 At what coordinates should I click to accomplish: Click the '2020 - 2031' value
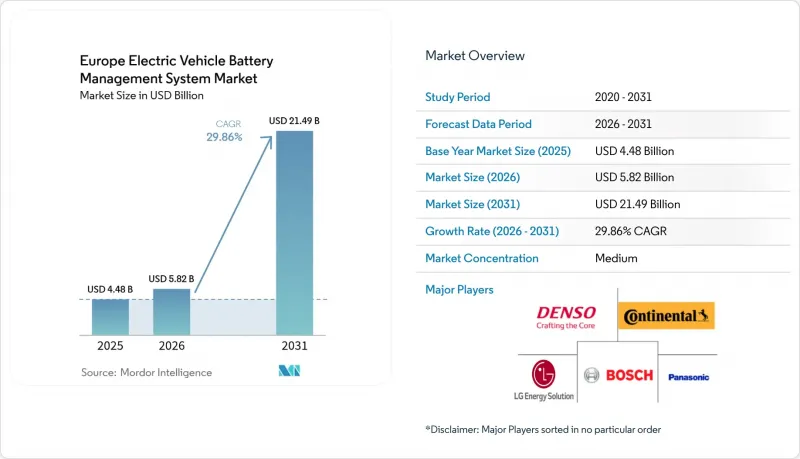623,97
